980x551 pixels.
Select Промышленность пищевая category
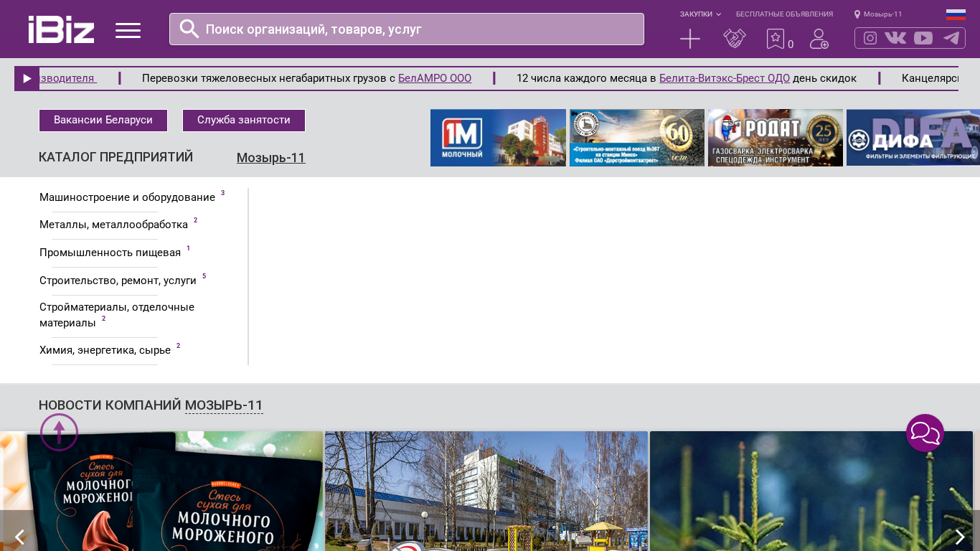click(x=110, y=253)
